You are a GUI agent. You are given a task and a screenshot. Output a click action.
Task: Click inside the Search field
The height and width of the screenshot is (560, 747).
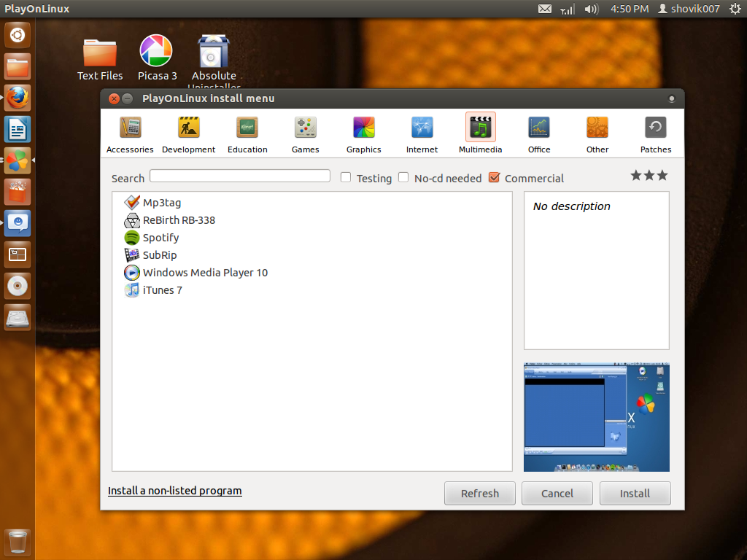[x=239, y=176]
